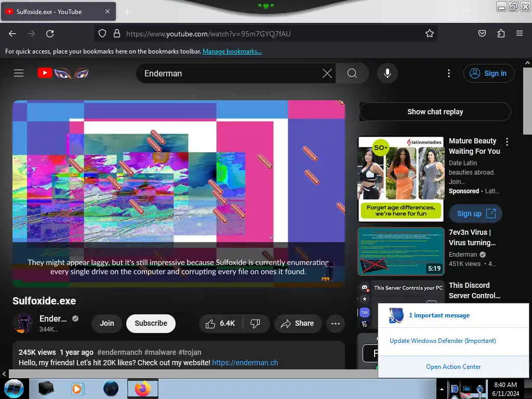Screen dimensions: 532x399
Task: Reload the page with the refresh icon
Action: (50, 34)
